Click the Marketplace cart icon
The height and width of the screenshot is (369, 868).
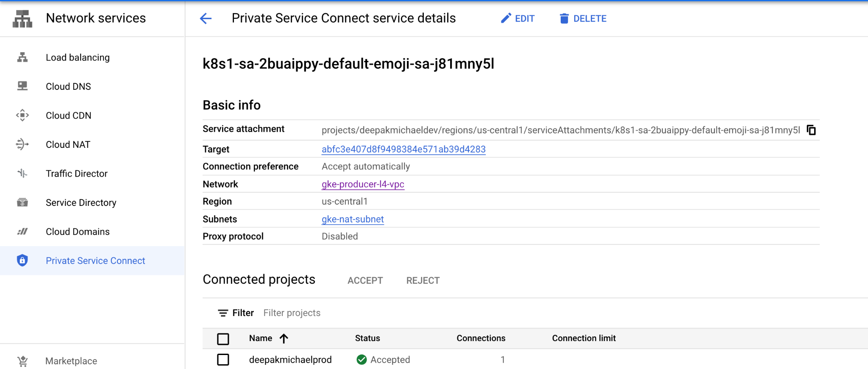tap(22, 361)
